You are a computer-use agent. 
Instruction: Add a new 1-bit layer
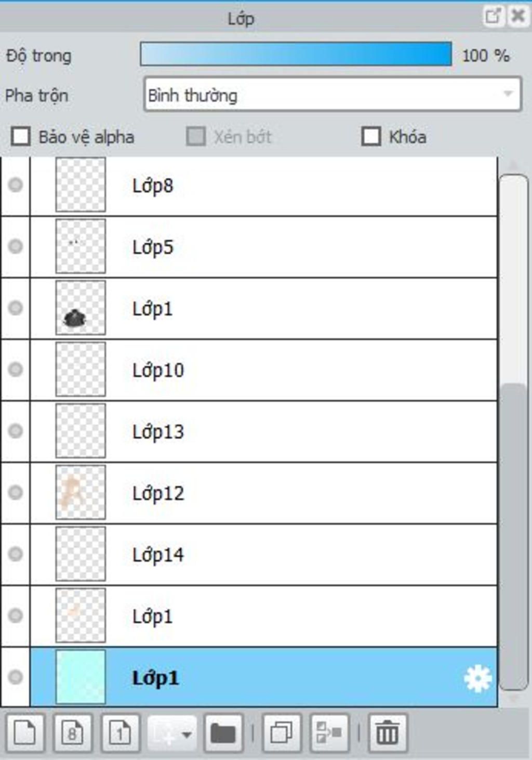(120, 733)
